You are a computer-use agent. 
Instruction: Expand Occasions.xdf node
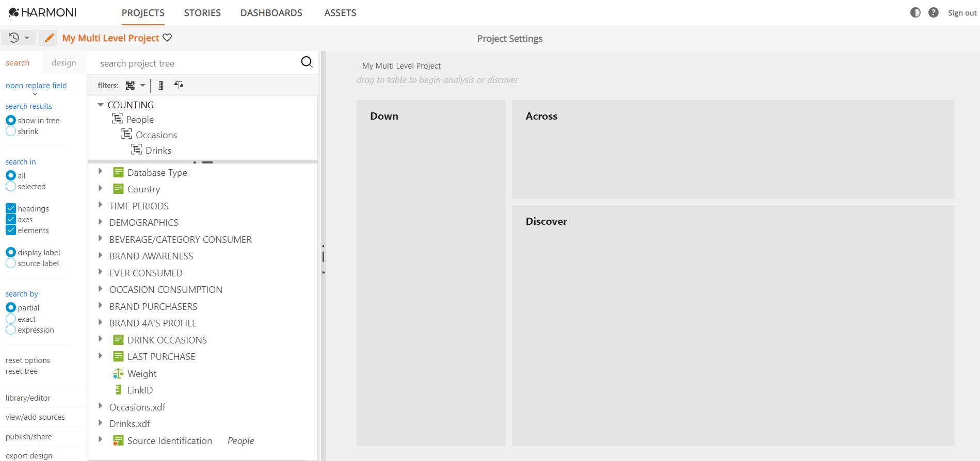[101, 406]
